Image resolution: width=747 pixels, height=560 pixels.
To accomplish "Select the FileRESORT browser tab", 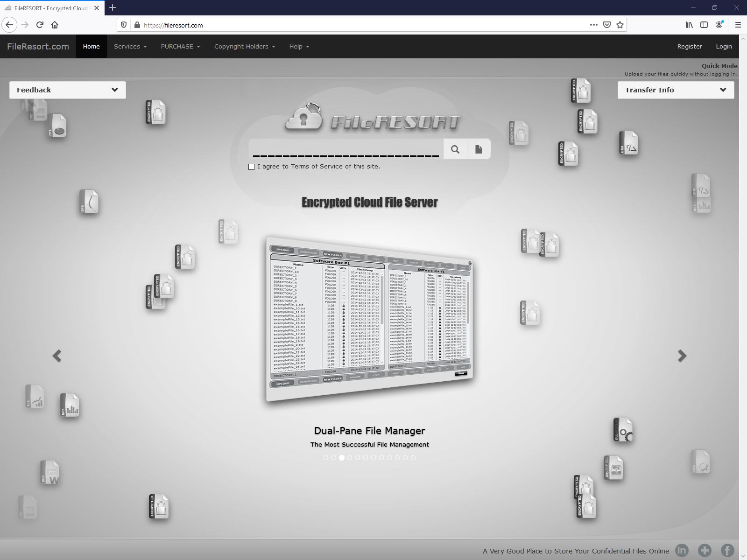I will pyautogui.click(x=52, y=8).
